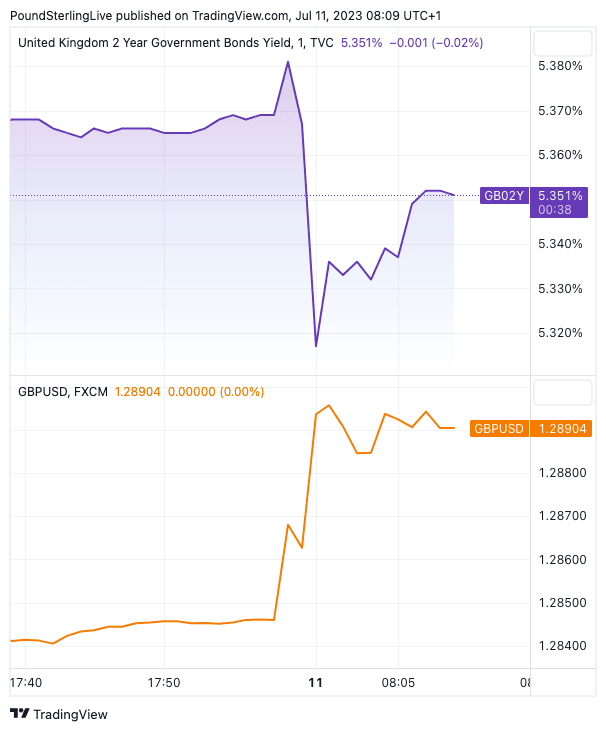Screen dimensions: 606x731
Task: Click the 08:05 time axis label
Action: (397, 683)
